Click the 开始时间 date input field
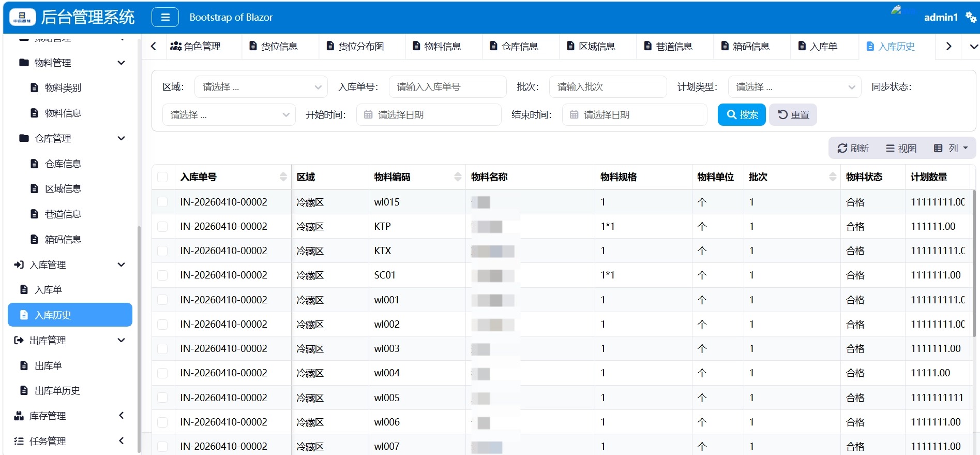 point(429,114)
